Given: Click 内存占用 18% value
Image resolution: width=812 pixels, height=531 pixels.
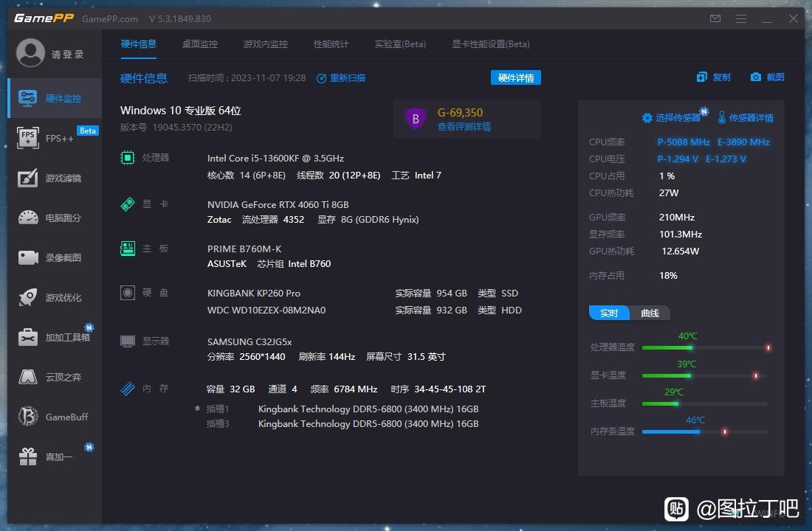Looking at the screenshot, I should tap(668, 275).
